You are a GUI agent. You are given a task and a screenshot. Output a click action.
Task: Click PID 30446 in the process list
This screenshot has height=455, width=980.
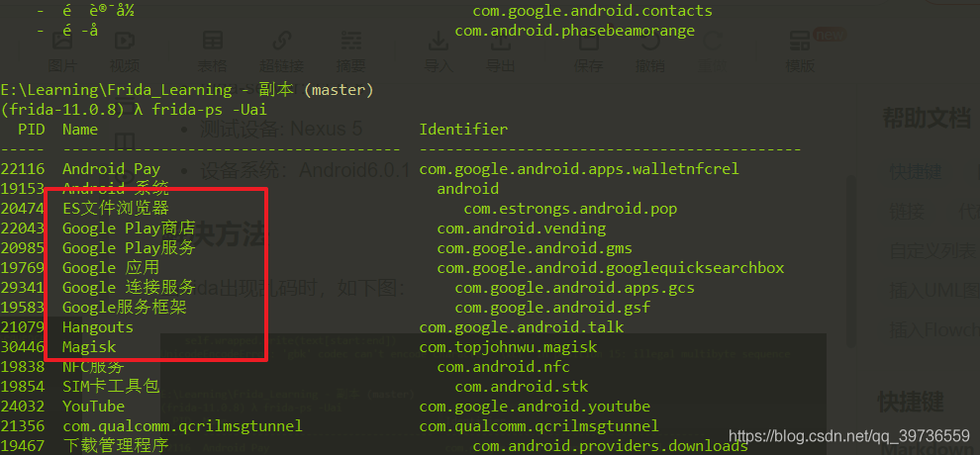(x=23, y=347)
